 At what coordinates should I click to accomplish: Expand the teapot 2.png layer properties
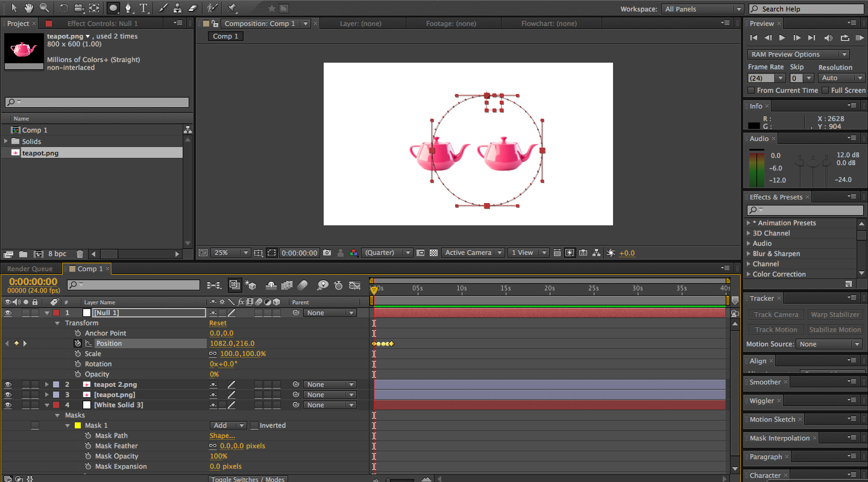[47, 384]
